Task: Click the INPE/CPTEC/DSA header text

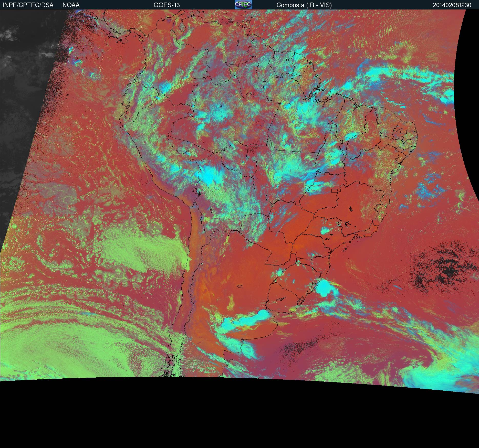Action: (28, 5)
